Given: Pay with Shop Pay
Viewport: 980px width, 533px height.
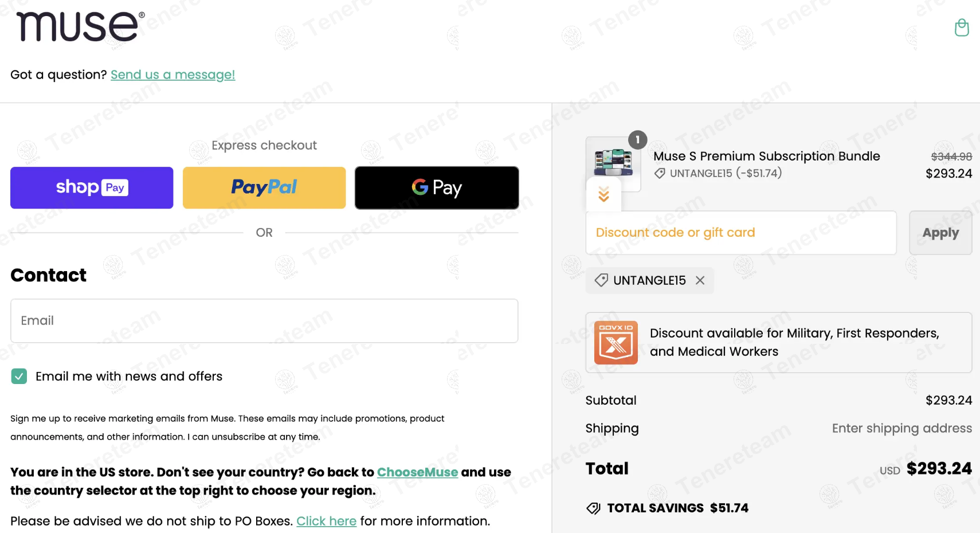Looking at the screenshot, I should point(92,188).
